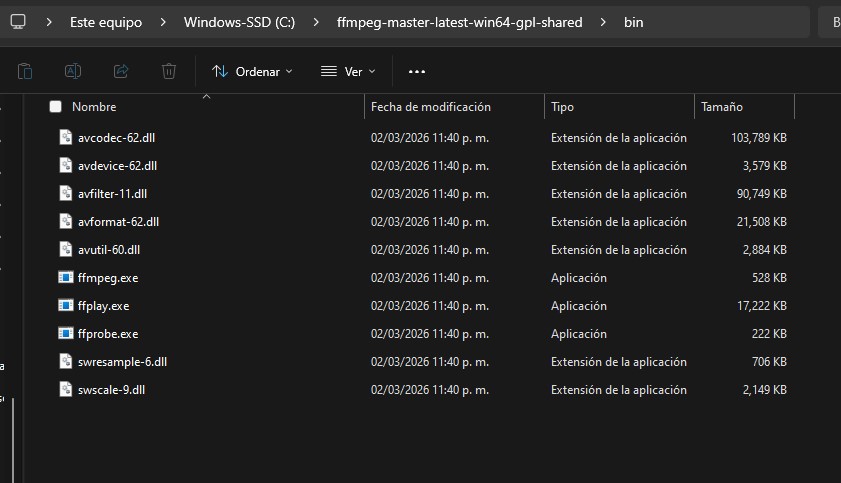
Task: Select the ffprobe.exe file row
Action: coord(108,334)
